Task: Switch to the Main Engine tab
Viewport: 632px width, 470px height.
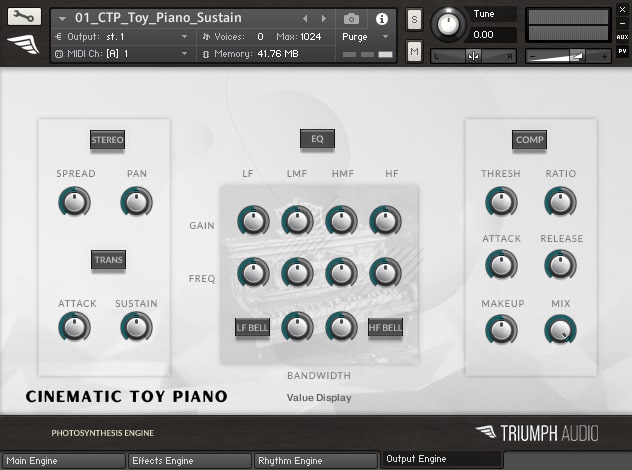Action: 64,461
